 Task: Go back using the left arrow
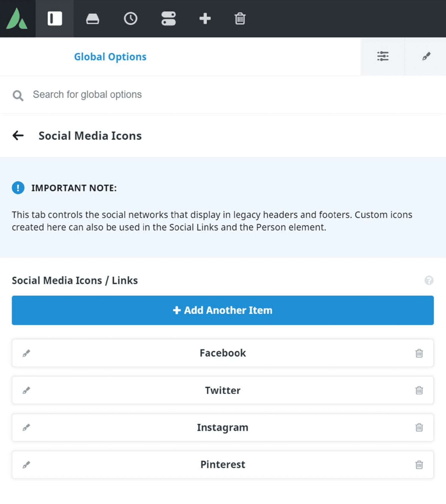click(x=18, y=136)
